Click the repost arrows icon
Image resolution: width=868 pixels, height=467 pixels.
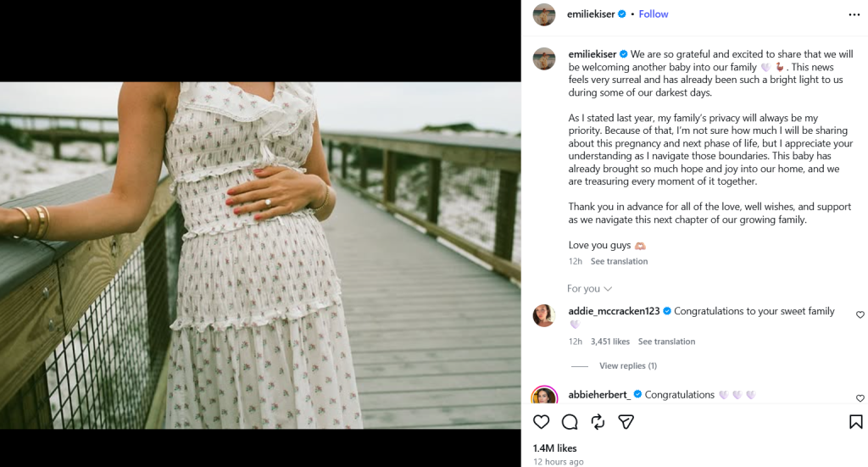click(x=598, y=422)
